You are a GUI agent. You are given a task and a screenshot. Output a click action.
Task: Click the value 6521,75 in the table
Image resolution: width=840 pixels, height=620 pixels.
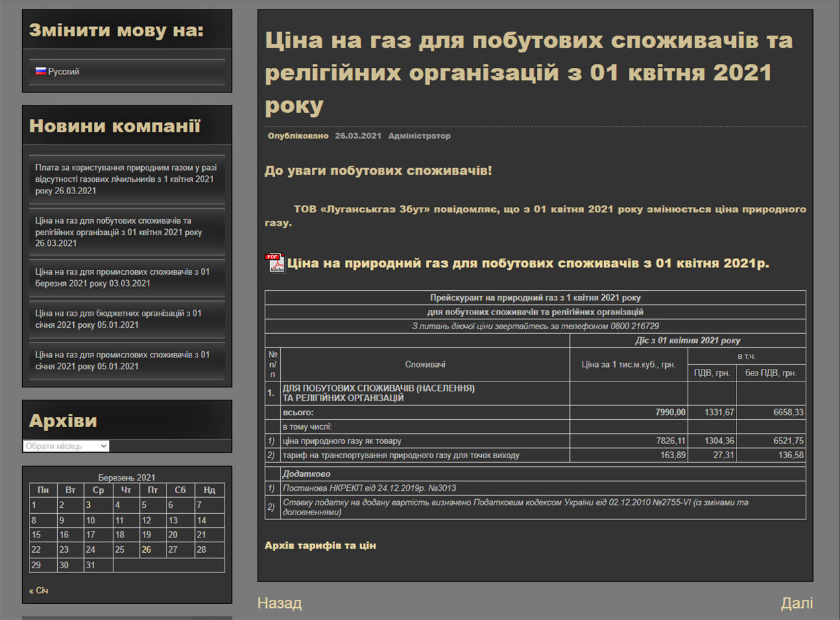(788, 441)
